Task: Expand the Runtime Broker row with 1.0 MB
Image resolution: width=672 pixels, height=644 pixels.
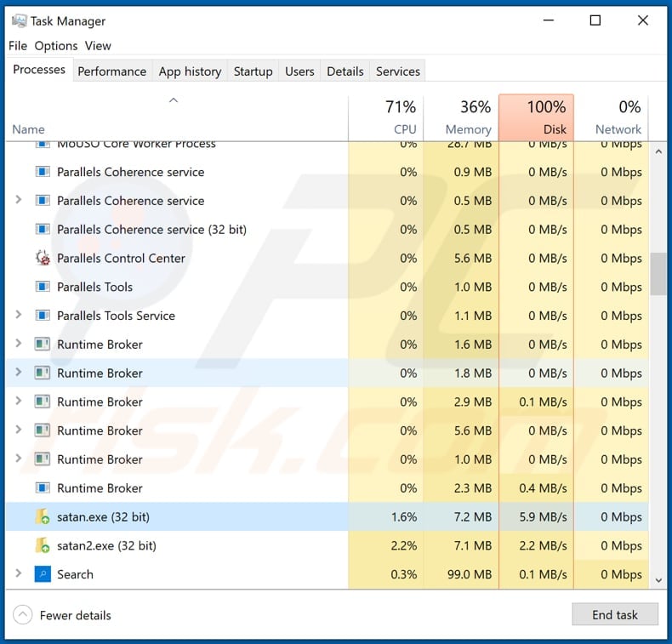Action: click(x=19, y=458)
